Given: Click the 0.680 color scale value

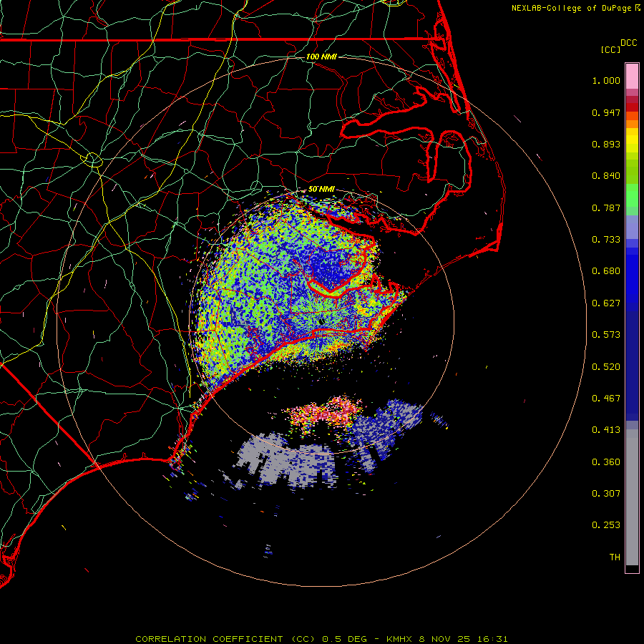Looking at the screenshot, I should click(x=606, y=271).
